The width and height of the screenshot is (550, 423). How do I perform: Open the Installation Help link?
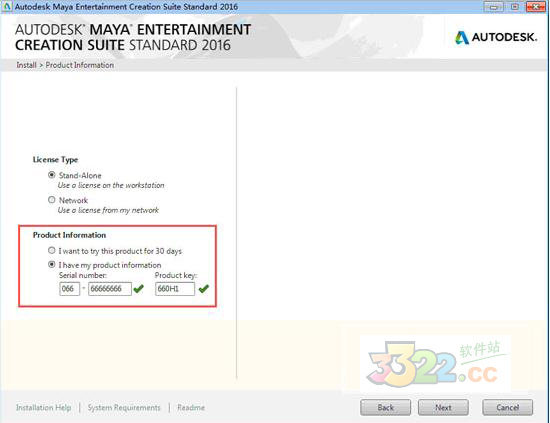pyautogui.click(x=43, y=408)
